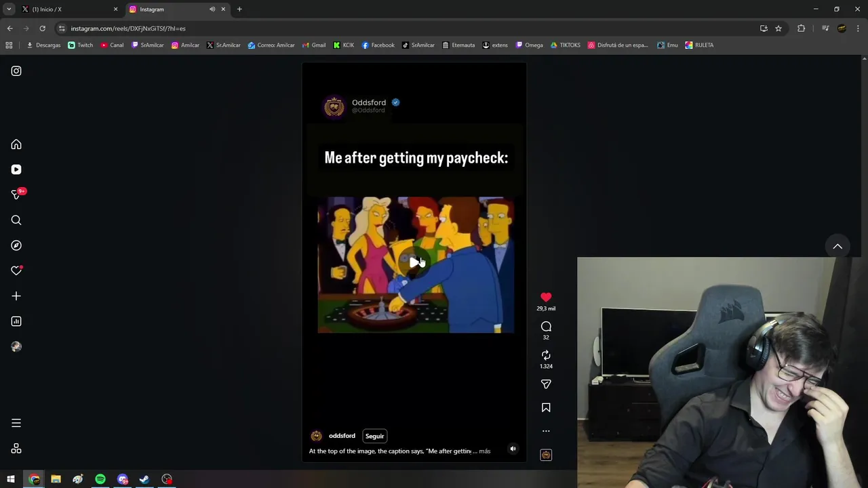Install app icon in address bar

(x=764, y=28)
